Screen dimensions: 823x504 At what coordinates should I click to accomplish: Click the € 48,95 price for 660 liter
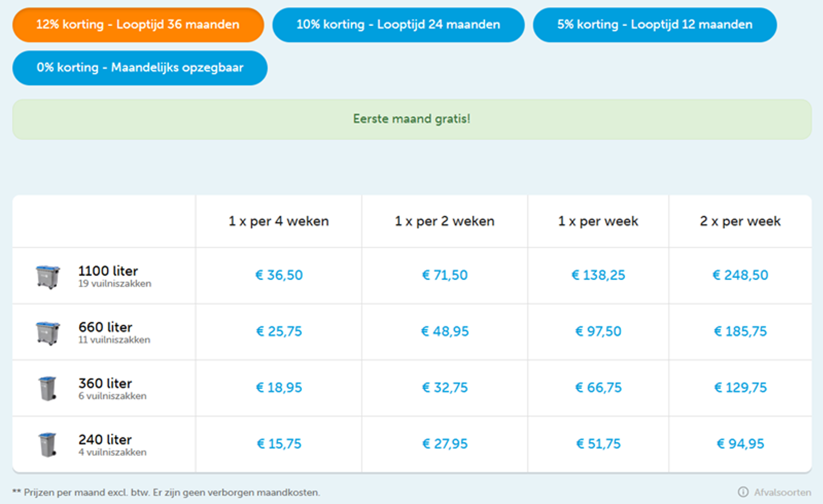click(444, 331)
